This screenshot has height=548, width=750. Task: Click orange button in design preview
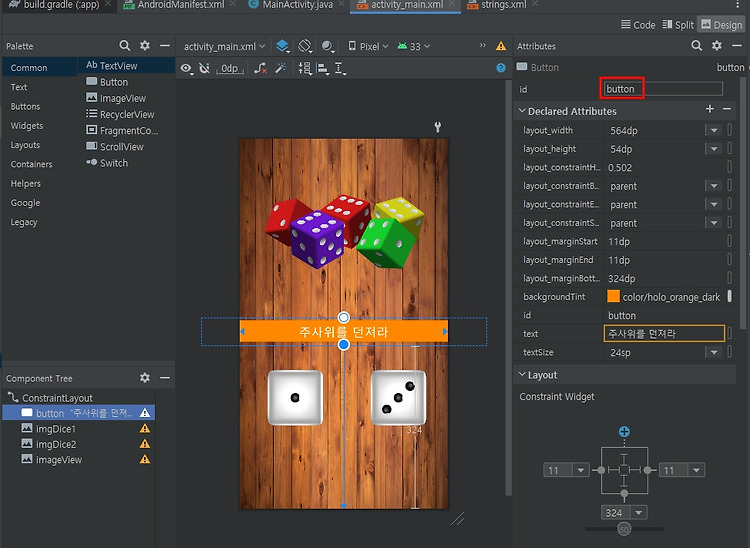[343, 331]
